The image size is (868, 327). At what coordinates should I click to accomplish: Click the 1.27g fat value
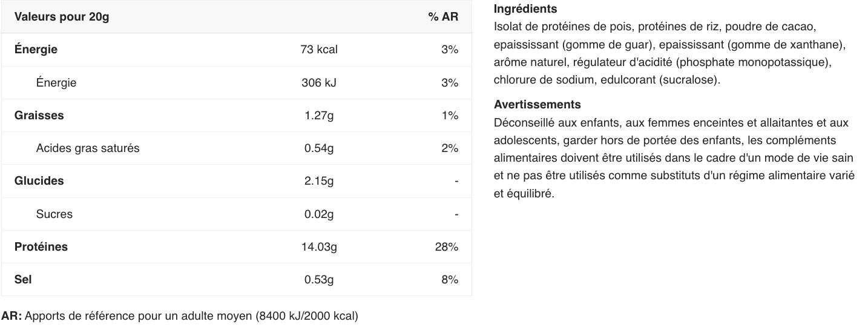tap(319, 115)
